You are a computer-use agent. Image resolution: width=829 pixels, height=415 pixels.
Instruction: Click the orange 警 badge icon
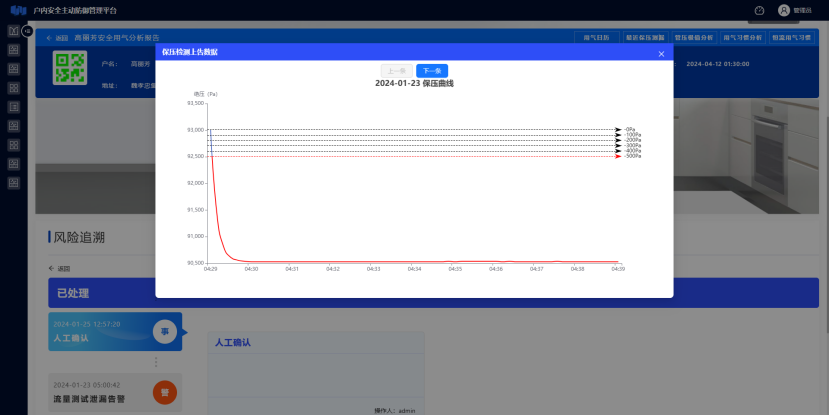coord(165,392)
